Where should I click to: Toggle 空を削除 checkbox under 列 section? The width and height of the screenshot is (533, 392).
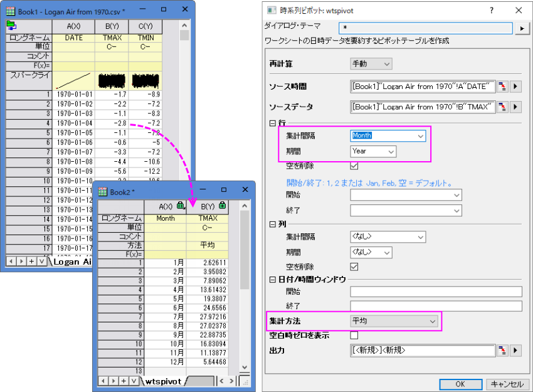click(354, 267)
